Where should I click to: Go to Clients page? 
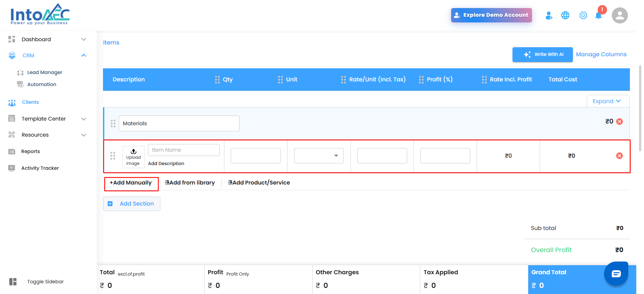point(30,102)
